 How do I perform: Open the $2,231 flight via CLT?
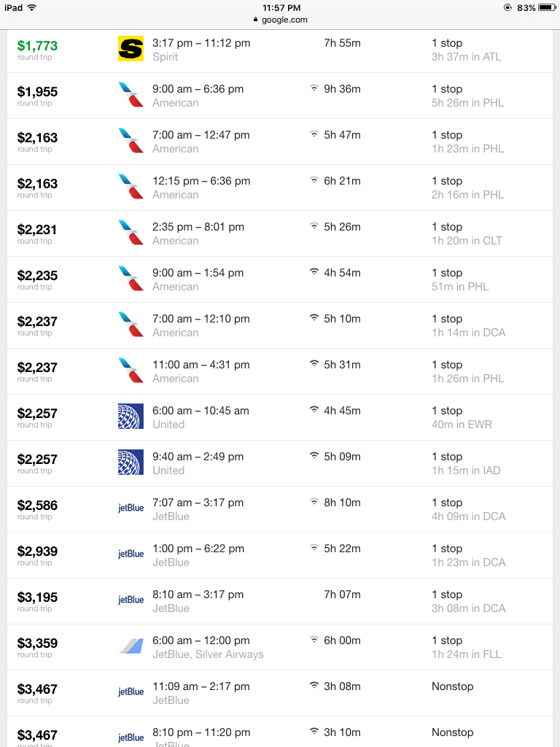click(280, 233)
